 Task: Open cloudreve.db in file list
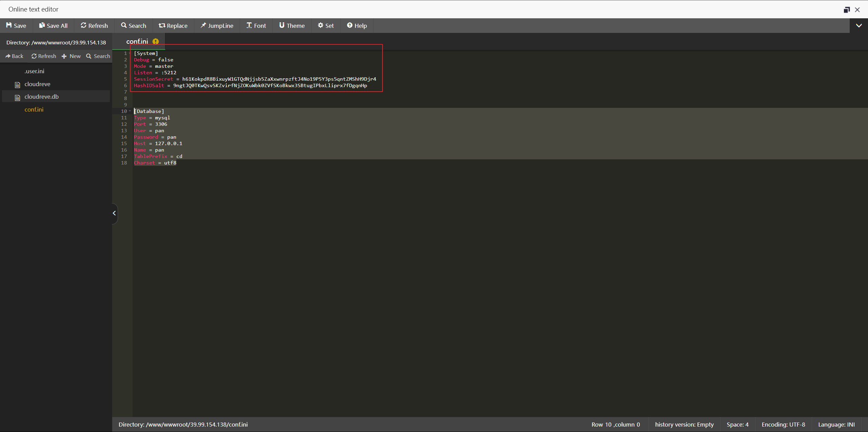(x=41, y=97)
